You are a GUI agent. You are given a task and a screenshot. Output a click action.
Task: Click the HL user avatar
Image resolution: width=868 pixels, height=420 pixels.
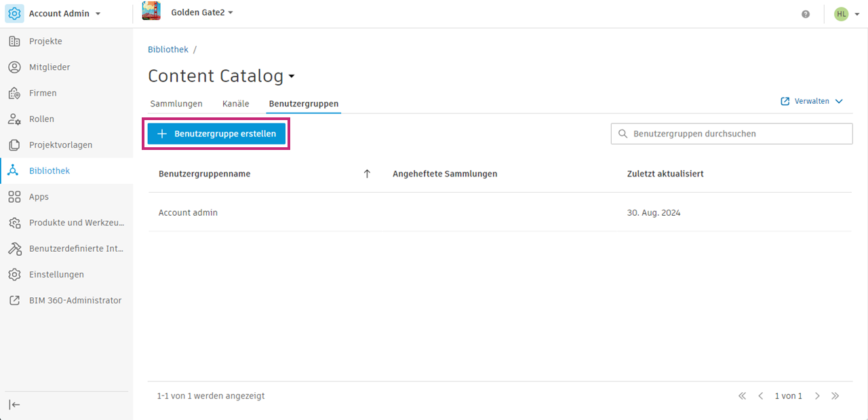coord(842,14)
